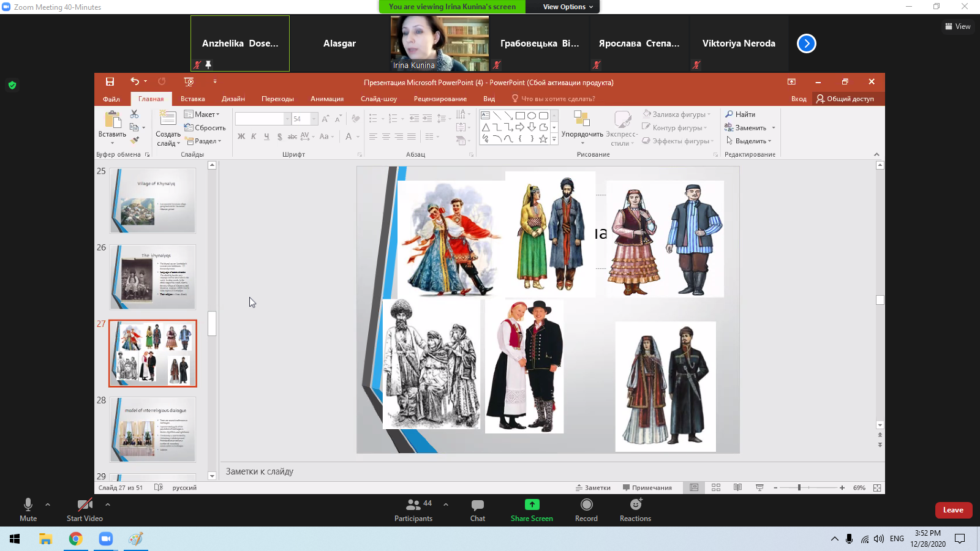The width and height of the screenshot is (980, 551).
Task: Open the font size 54 dropdown
Action: coord(314,119)
